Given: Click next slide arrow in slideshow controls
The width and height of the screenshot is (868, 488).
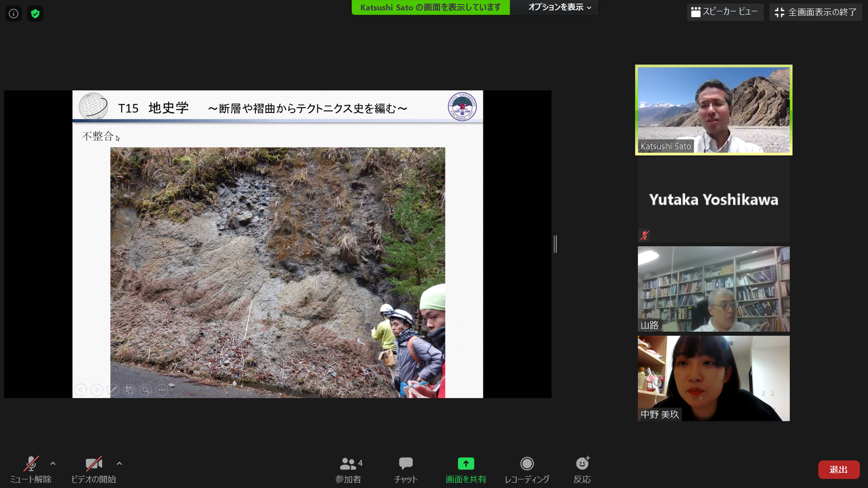Looking at the screenshot, I should coord(97,390).
